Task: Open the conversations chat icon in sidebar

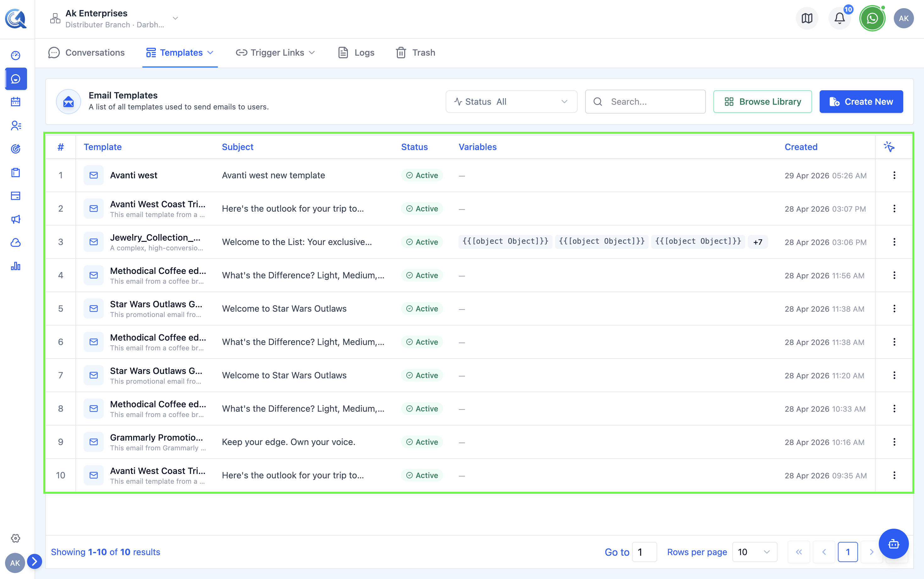Action: (16, 79)
